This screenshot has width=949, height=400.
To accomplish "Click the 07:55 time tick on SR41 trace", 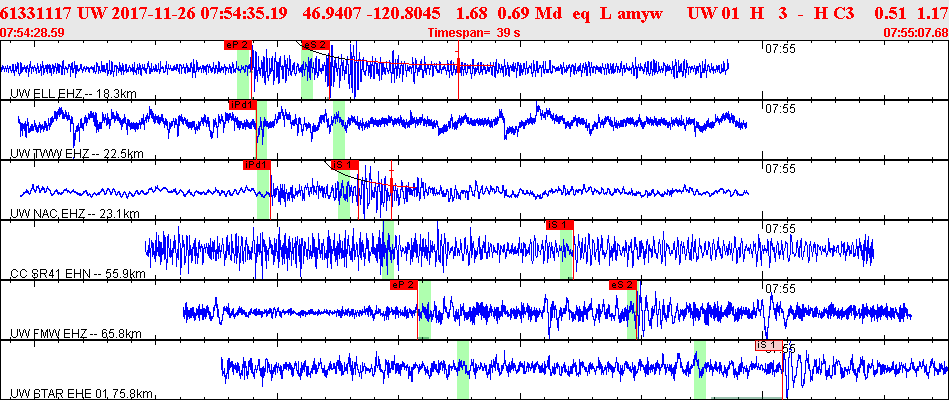I will point(780,229).
